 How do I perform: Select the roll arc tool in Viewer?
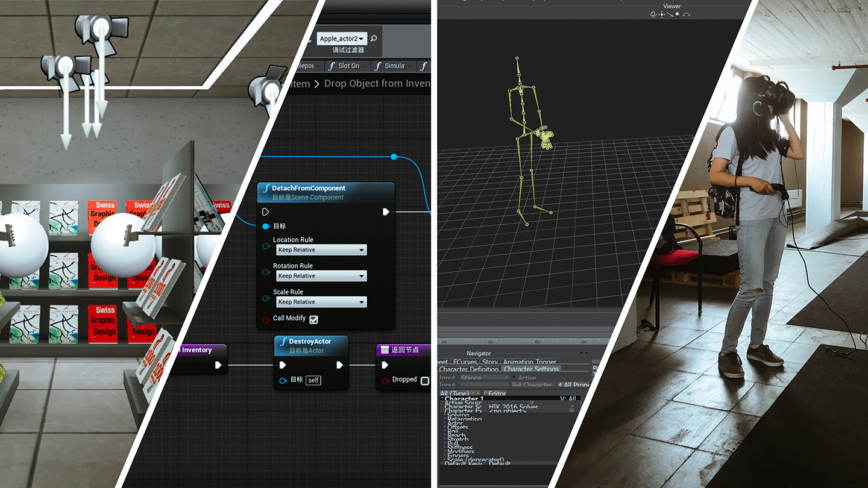(x=686, y=14)
